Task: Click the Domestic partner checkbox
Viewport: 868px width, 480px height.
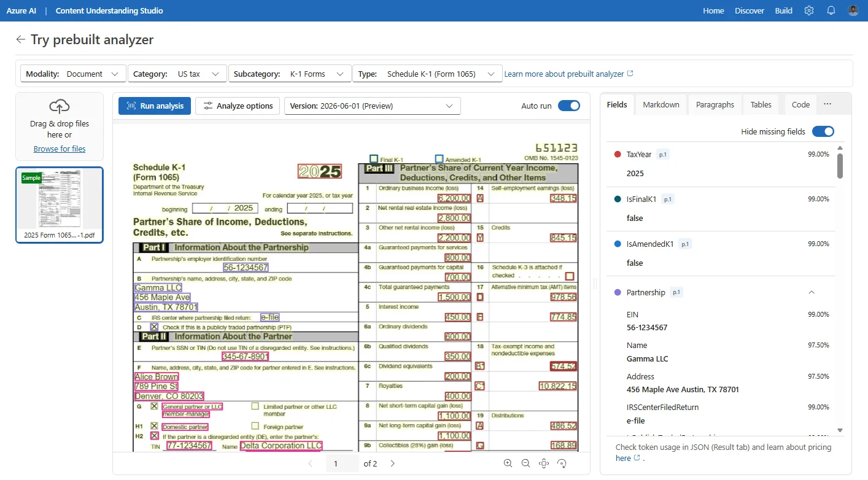Action: pyautogui.click(x=154, y=426)
